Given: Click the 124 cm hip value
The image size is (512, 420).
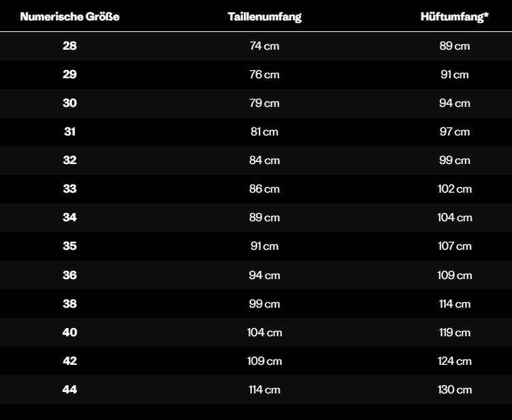Looking at the screenshot, I should pos(455,361).
